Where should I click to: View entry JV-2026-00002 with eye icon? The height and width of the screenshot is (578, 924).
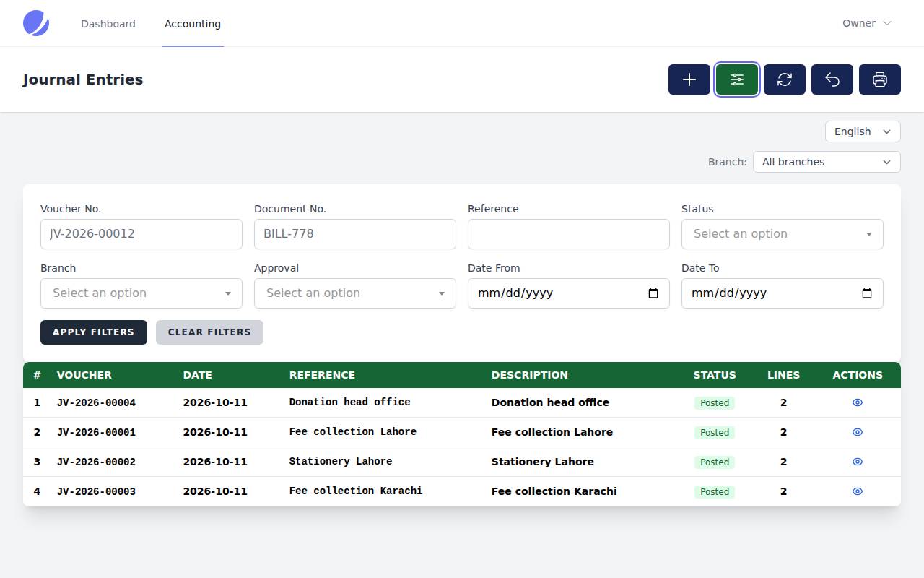pos(858,462)
